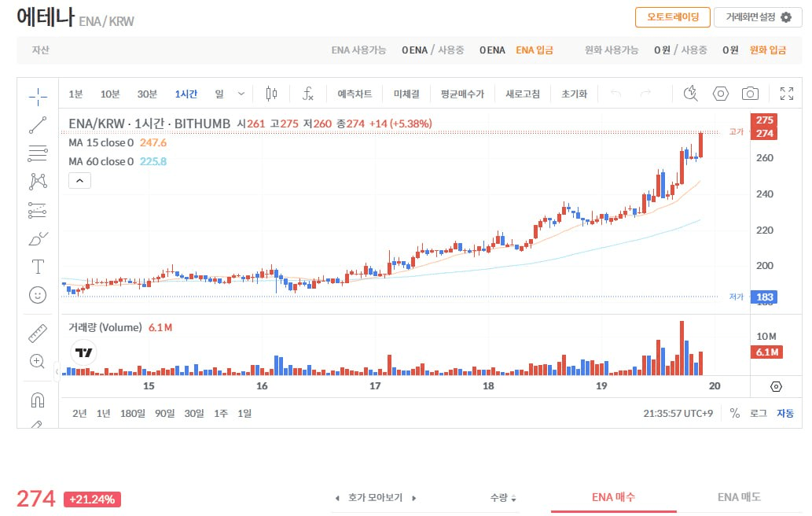
Task: Redo the chart action
Action: click(645, 94)
